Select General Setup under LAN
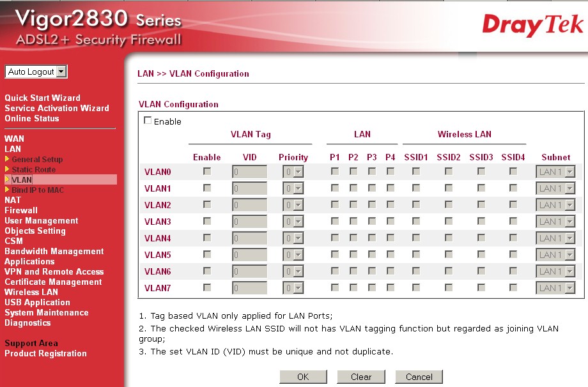Image resolution: width=588 pixels, height=387 pixels. pyautogui.click(x=37, y=159)
